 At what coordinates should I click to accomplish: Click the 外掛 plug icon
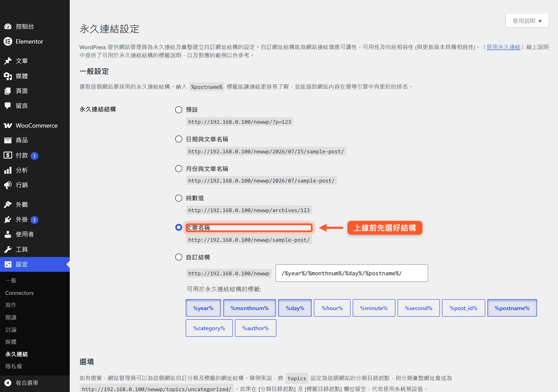point(8,220)
